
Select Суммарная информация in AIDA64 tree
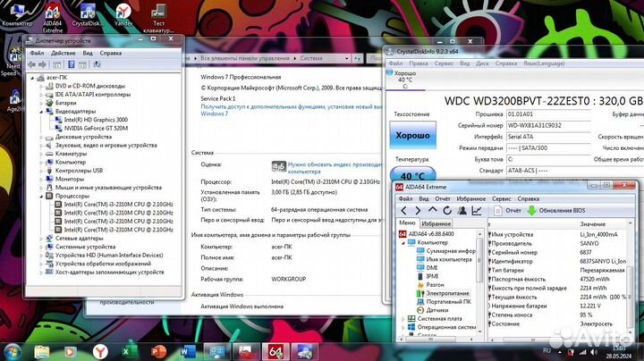pos(451,251)
